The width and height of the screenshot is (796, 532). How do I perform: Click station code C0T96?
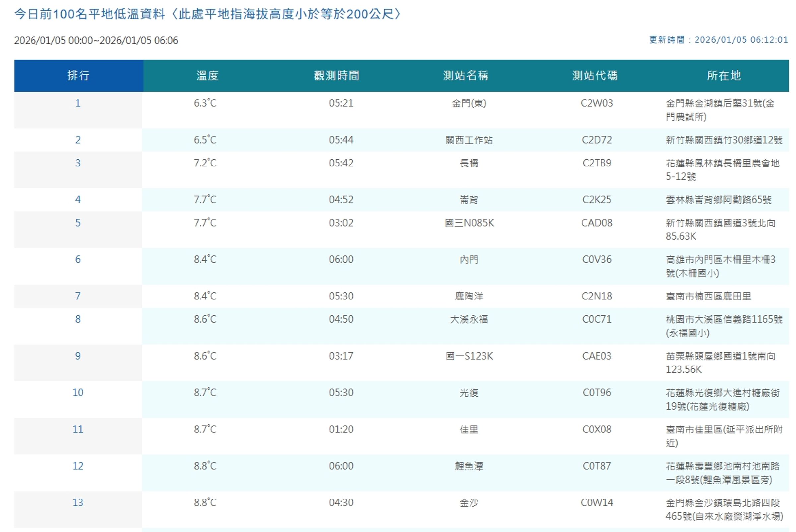(x=597, y=393)
